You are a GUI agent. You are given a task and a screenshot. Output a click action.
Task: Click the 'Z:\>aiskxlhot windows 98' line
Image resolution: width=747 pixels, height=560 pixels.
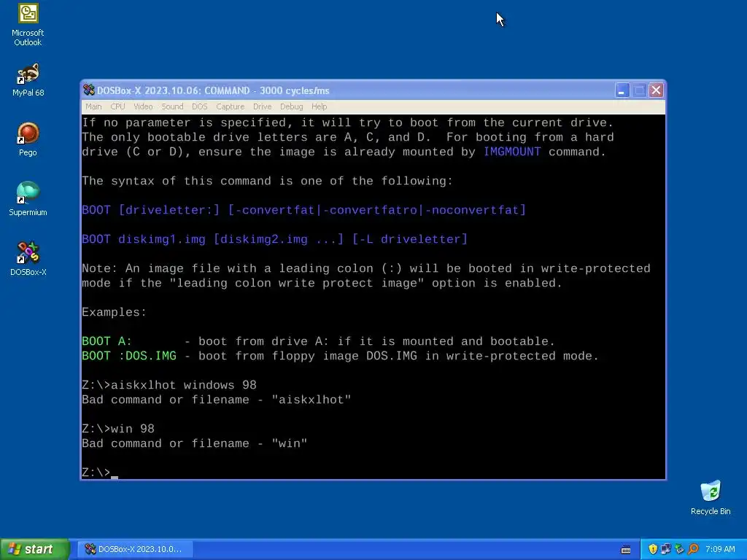(169, 385)
